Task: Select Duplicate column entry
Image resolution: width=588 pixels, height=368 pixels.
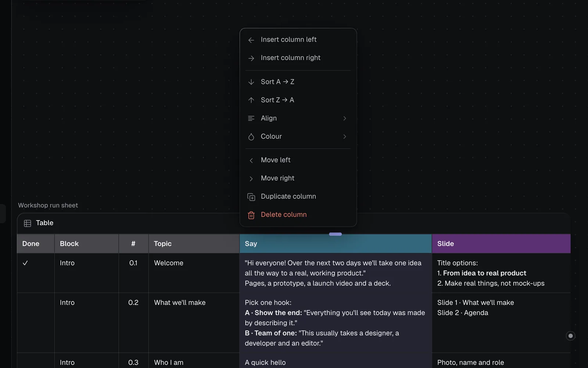Action: [x=298, y=196]
